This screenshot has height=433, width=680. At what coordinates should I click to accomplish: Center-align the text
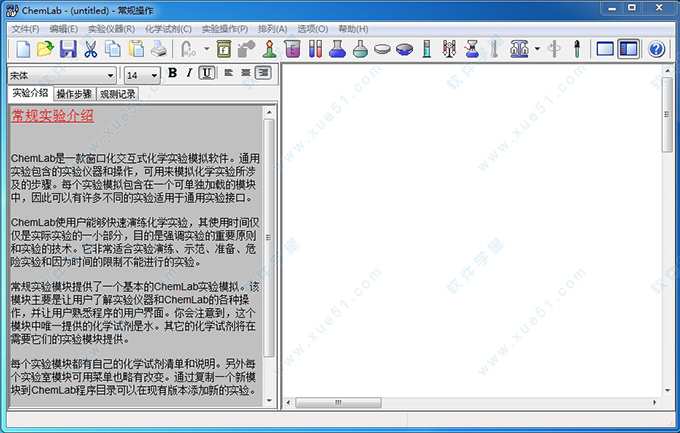(x=246, y=73)
